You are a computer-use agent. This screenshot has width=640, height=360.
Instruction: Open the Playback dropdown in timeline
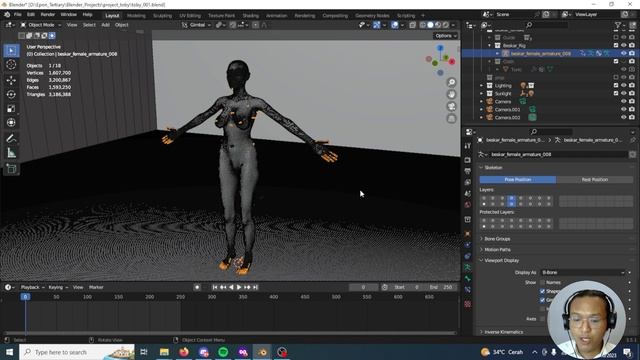pyautogui.click(x=32, y=287)
